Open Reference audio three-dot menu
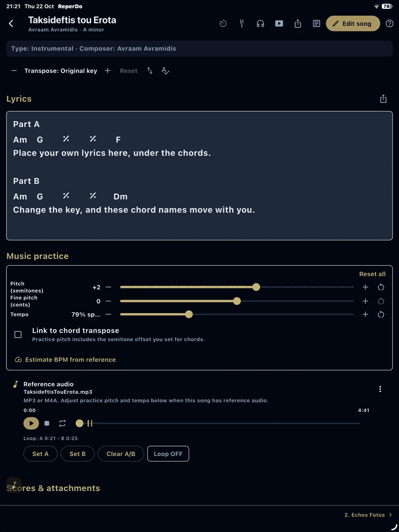 380,389
